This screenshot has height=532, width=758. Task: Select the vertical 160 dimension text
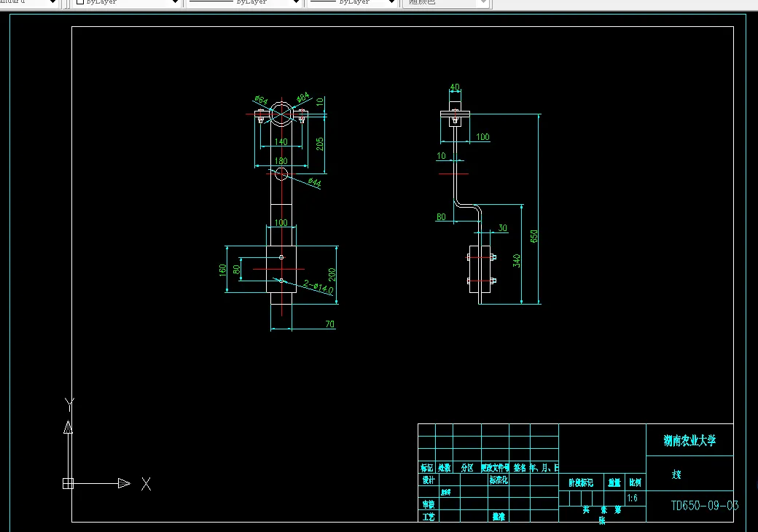(x=222, y=270)
